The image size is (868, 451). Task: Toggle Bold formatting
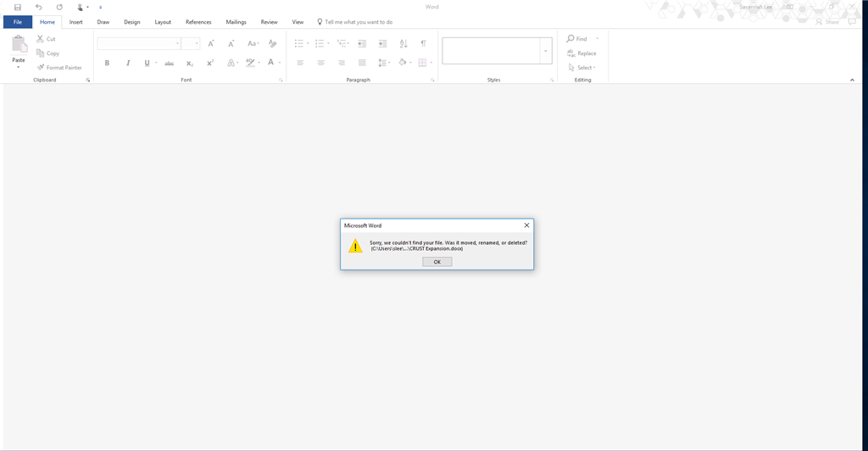click(x=107, y=63)
